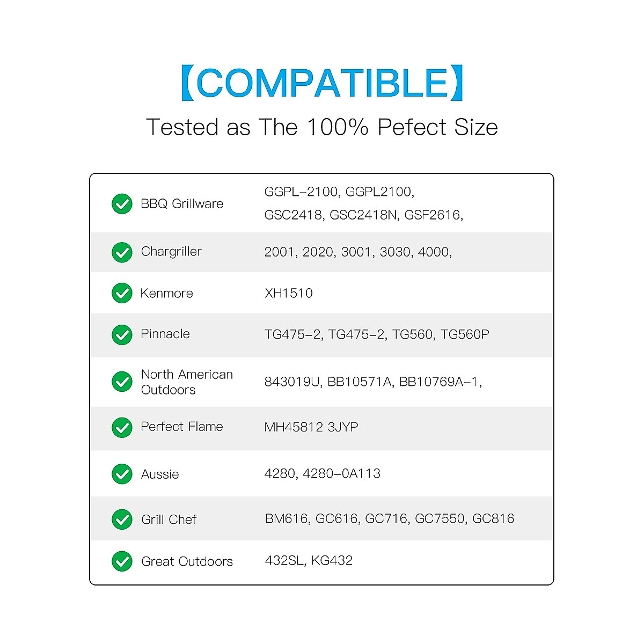
Task: Click the green checkmark next to Chargriller
Action: coord(122,252)
